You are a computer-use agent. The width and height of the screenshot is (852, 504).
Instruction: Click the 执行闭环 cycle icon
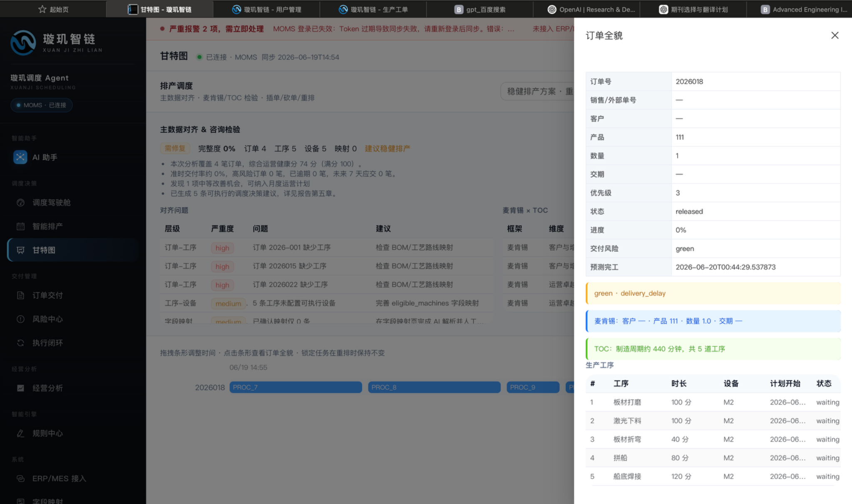20,343
